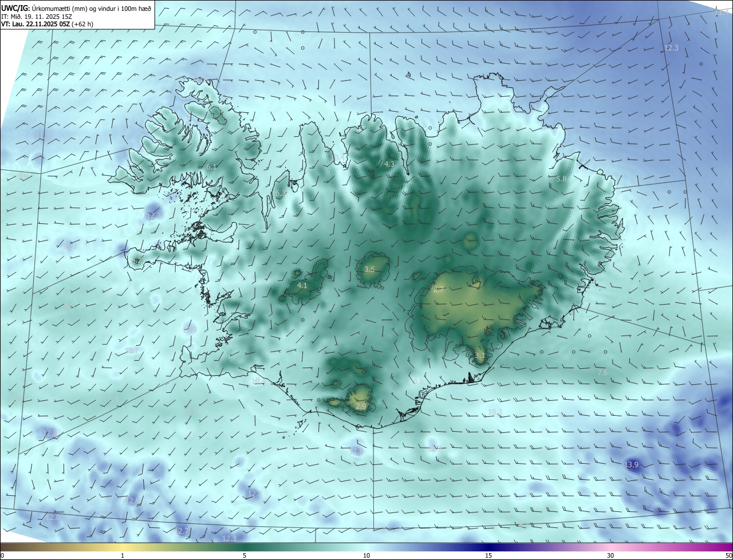This screenshot has width=733, height=560.
Task: Click the 4.1 value label on the map
Action: pos(302,285)
